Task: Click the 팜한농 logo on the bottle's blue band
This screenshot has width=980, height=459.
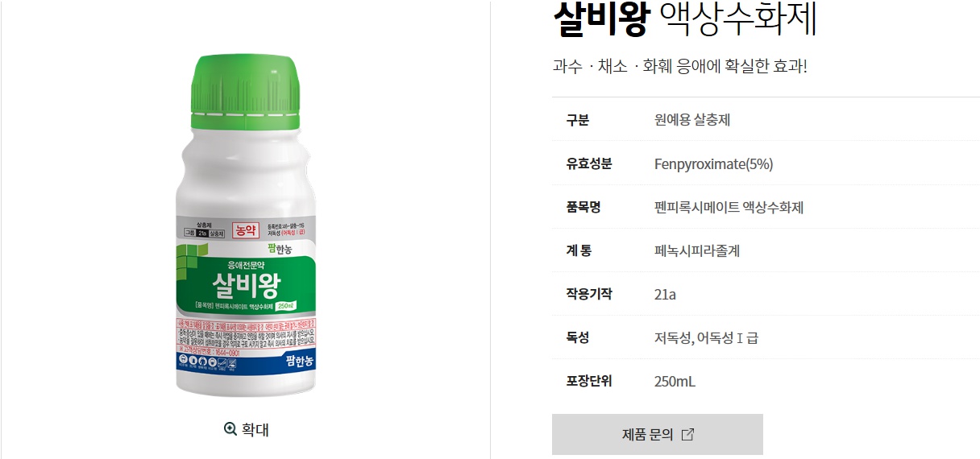Action: click(300, 362)
